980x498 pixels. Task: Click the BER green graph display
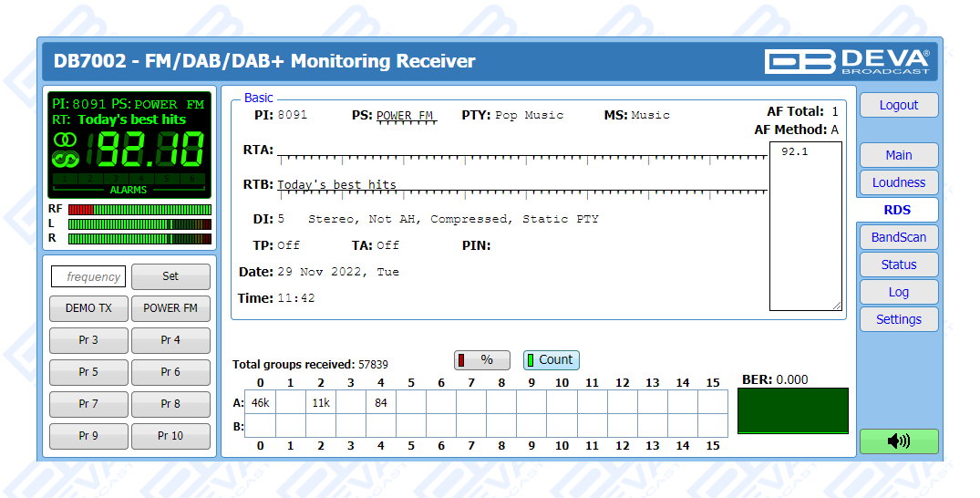792,410
